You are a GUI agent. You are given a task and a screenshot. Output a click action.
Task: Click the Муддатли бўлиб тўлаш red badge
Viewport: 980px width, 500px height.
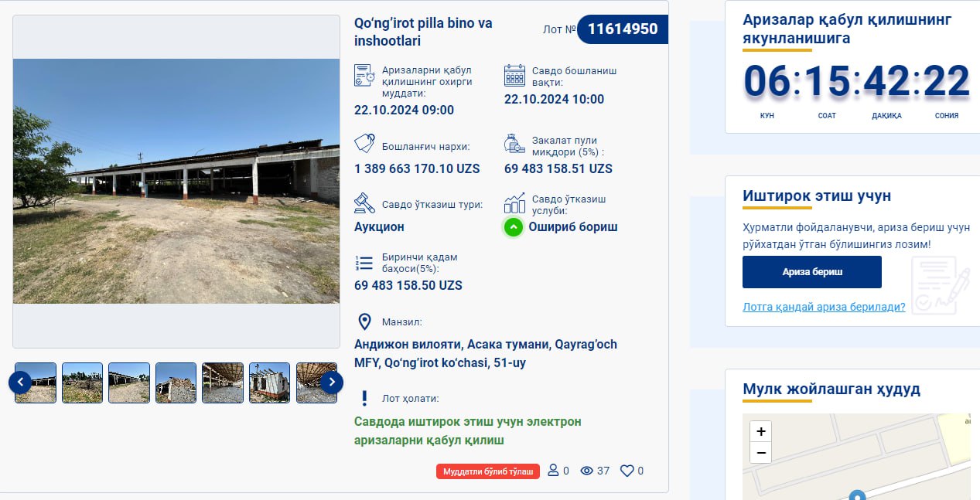(x=488, y=471)
